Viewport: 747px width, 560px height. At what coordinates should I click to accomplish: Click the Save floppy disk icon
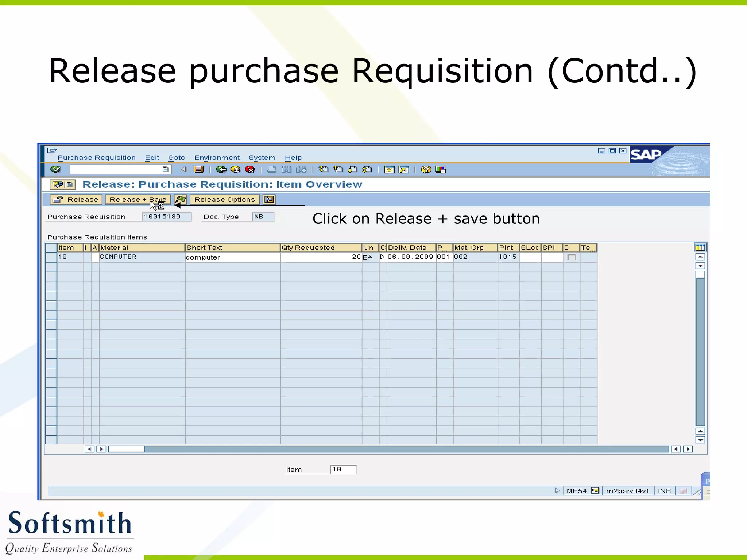198,169
